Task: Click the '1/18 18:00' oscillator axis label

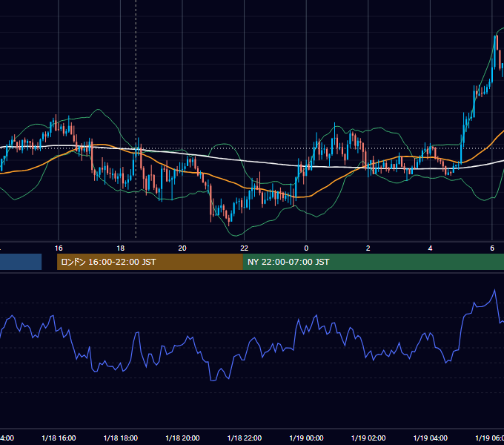Action: (121, 438)
